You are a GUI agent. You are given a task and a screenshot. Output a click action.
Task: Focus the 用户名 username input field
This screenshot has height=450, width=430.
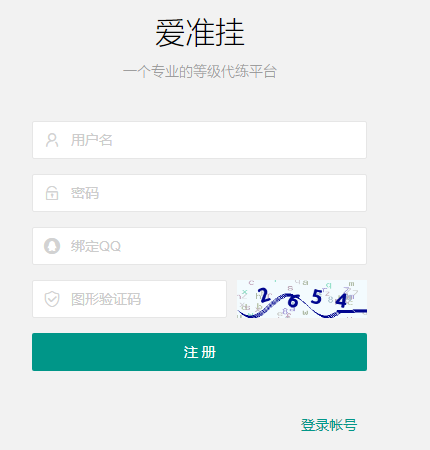199,140
